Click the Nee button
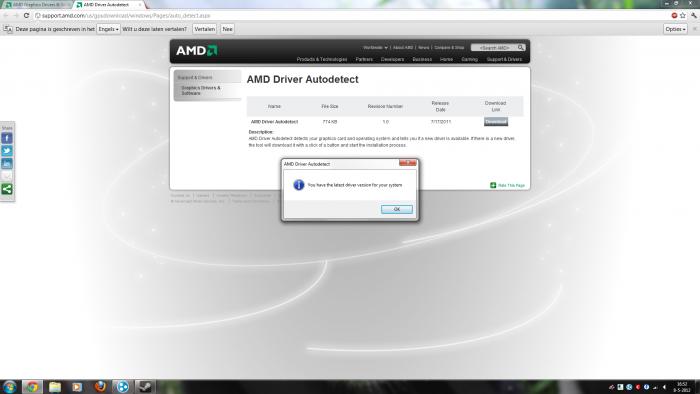Screen dimensions: 700x394 (227, 29)
